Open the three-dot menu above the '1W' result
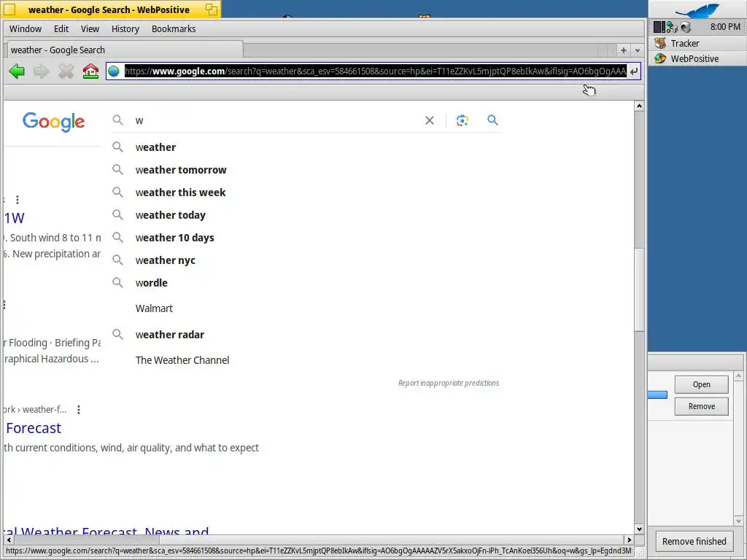747x560 pixels. (18, 200)
